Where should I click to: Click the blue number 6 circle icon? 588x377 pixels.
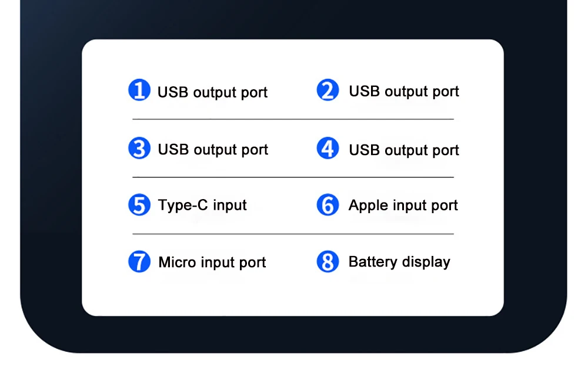pyautogui.click(x=328, y=205)
